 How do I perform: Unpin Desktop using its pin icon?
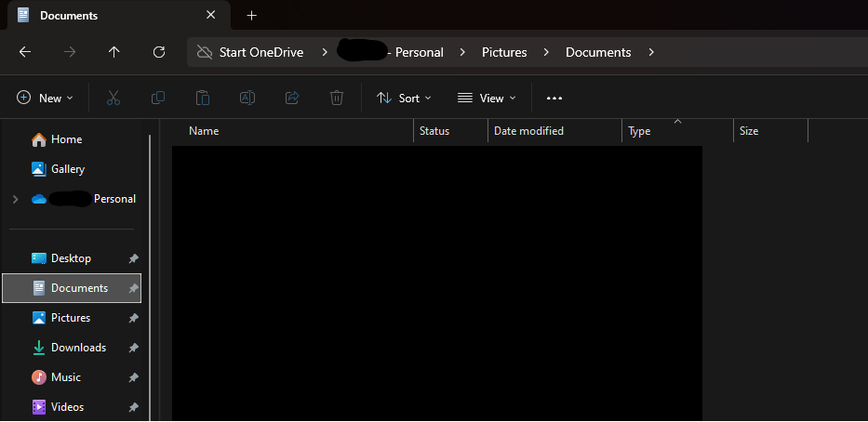(133, 258)
